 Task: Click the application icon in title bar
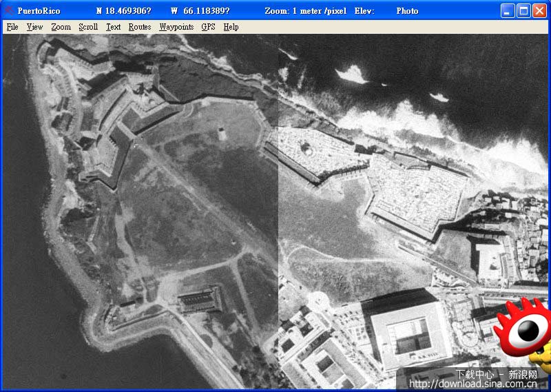click(x=9, y=10)
